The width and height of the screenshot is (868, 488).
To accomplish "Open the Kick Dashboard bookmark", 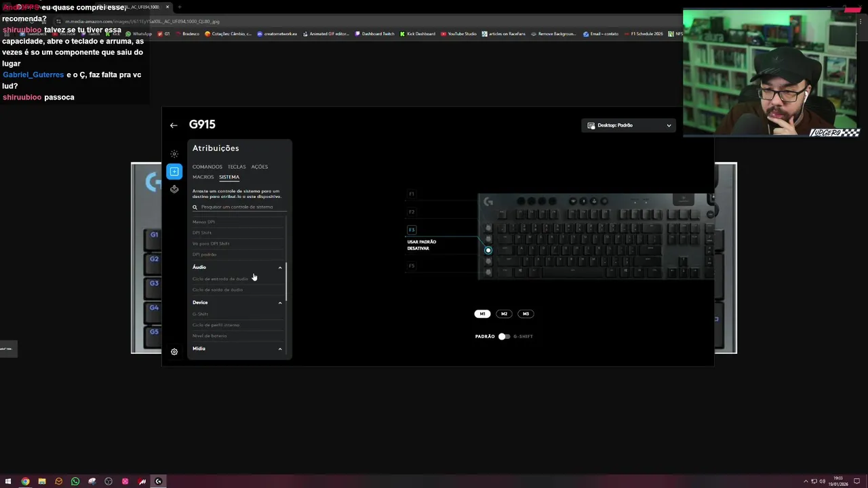I will pyautogui.click(x=418, y=34).
